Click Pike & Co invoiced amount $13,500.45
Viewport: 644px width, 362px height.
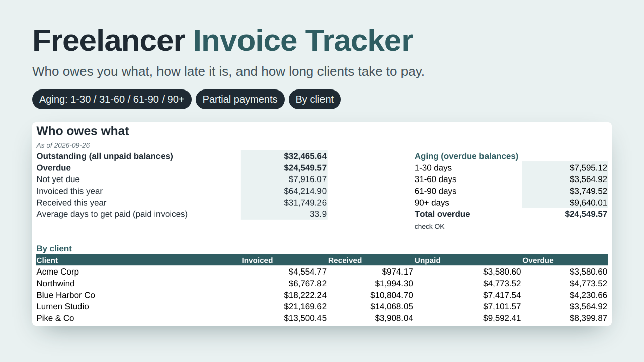[x=305, y=318]
